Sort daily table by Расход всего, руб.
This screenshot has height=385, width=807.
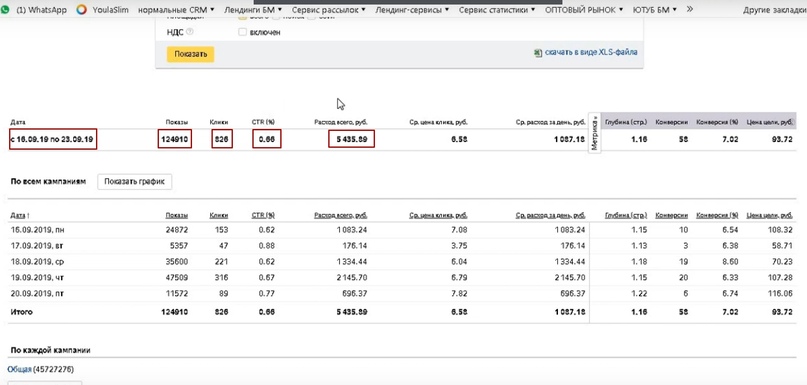pyautogui.click(x=340, y=215)
